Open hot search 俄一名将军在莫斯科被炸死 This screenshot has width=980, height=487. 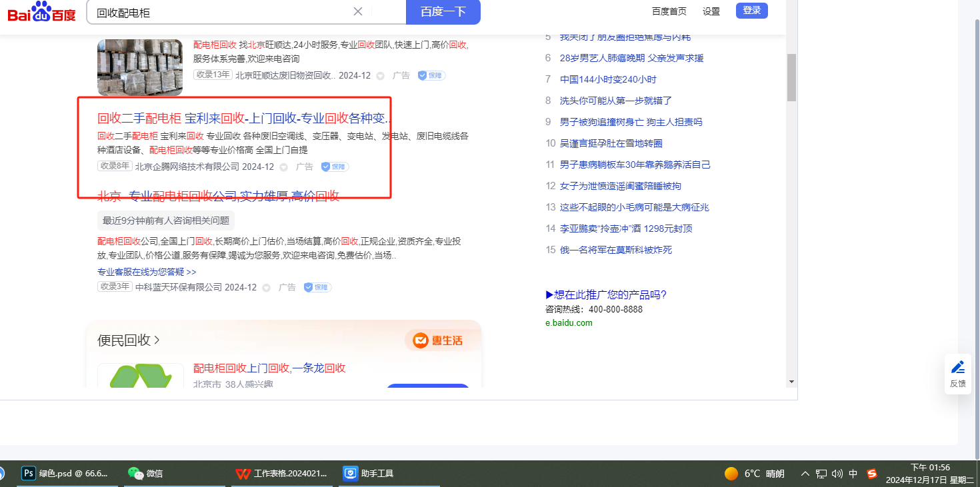pyautogui.click(x=616, y=250)
